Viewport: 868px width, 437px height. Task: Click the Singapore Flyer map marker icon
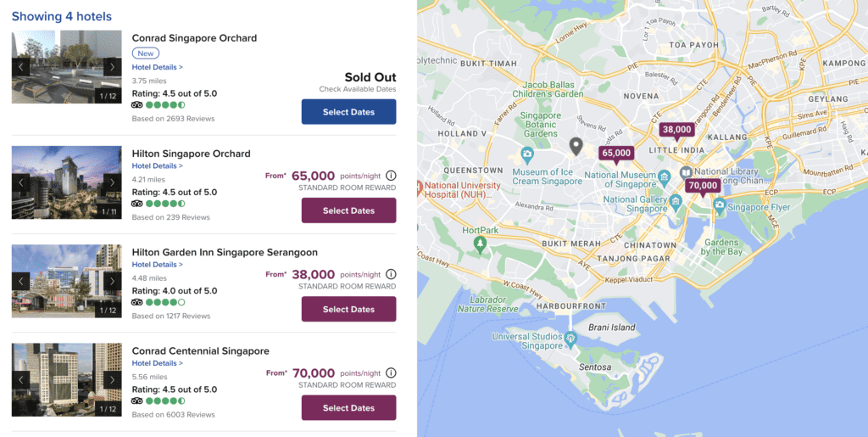(x=719, y=205)
